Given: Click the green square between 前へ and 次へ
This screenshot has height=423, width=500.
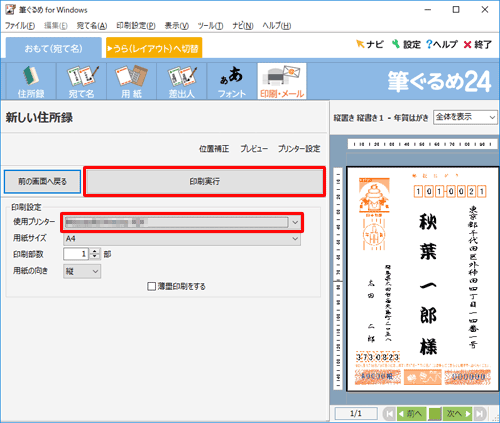Looking at the screenshot, I should (x=435, y=414).
